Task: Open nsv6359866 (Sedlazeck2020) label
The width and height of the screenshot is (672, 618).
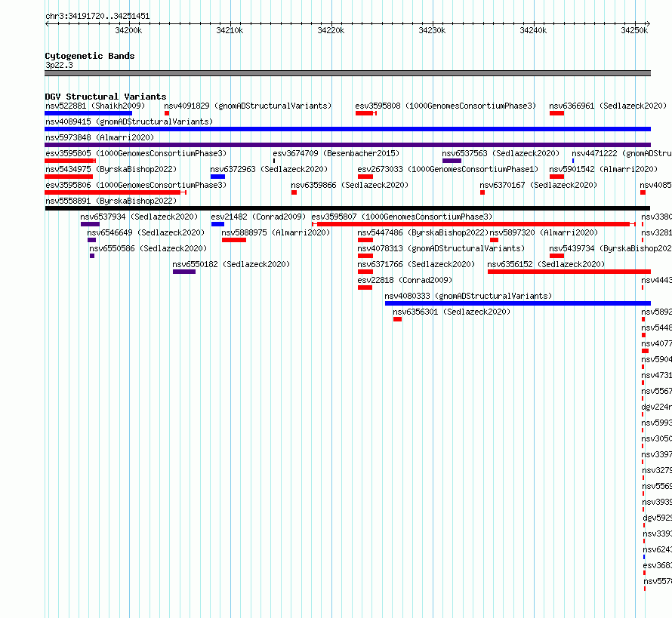Action: point(350,185)
